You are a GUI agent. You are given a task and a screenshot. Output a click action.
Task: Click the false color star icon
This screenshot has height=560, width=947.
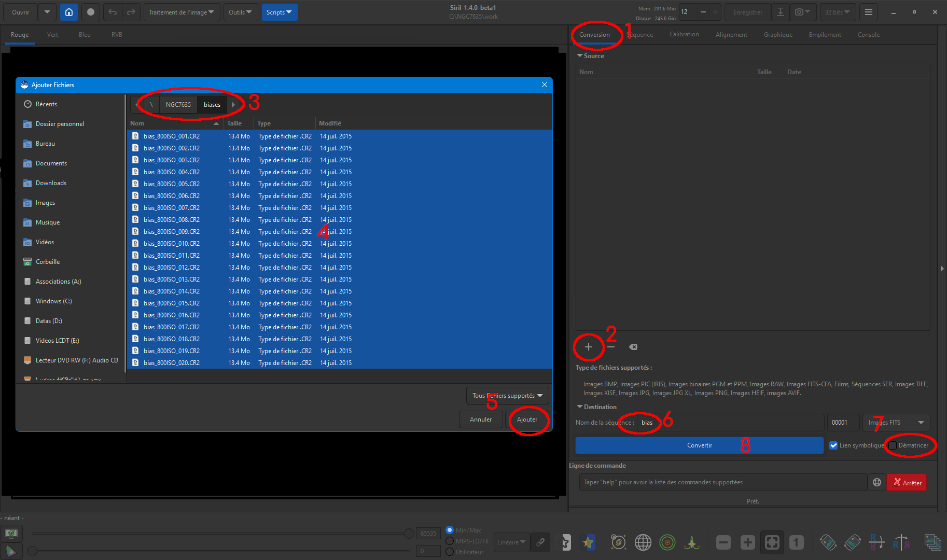(588, 542)
